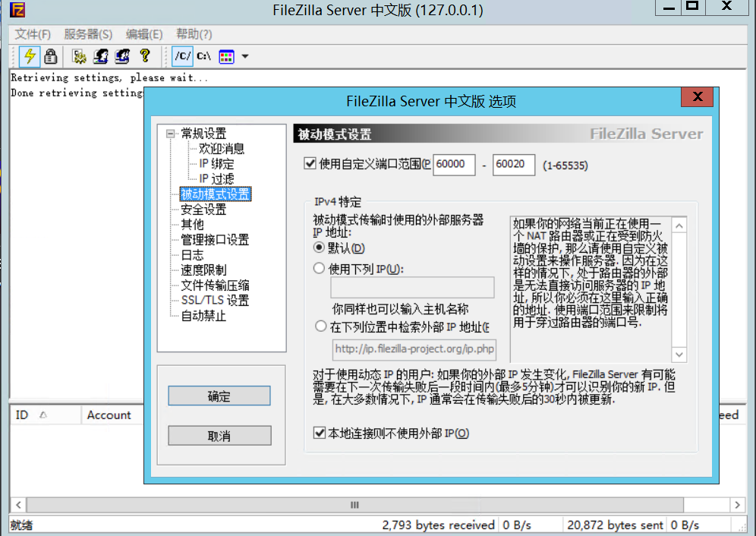756x536 pixels.
Task: Select 文件传输压缩 in the options tree
Action: [215, 285]
